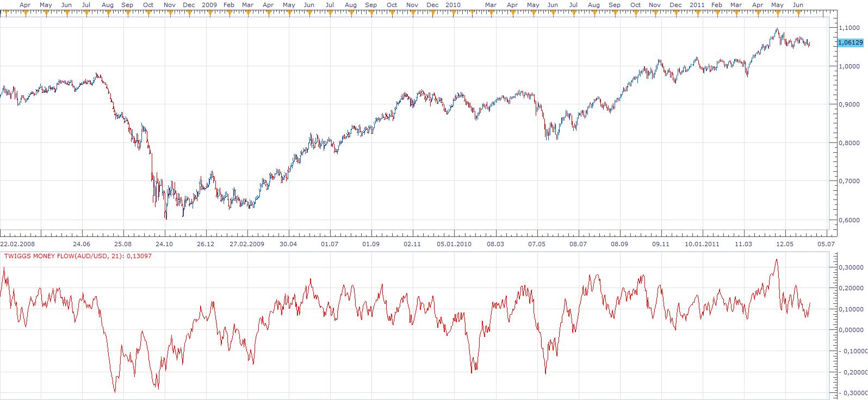868x400 pixels.
Task: Click the 0,30000 indicator axis value
Action: click(852, 267)
